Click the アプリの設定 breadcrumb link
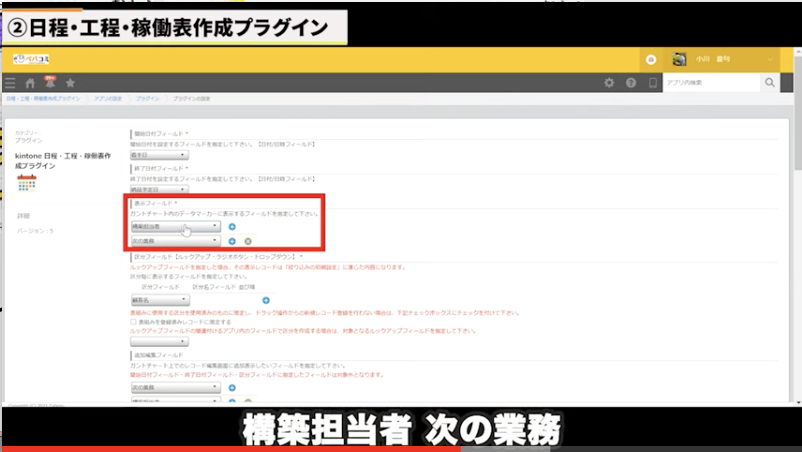This screenshot has height=452, width=802. (x=106, y=100)
